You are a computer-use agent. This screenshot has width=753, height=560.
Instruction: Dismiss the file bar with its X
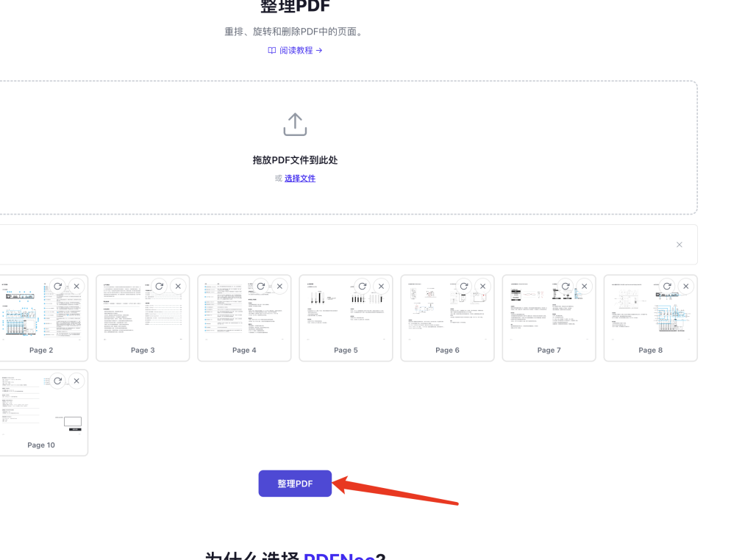(x=679, y=245)
